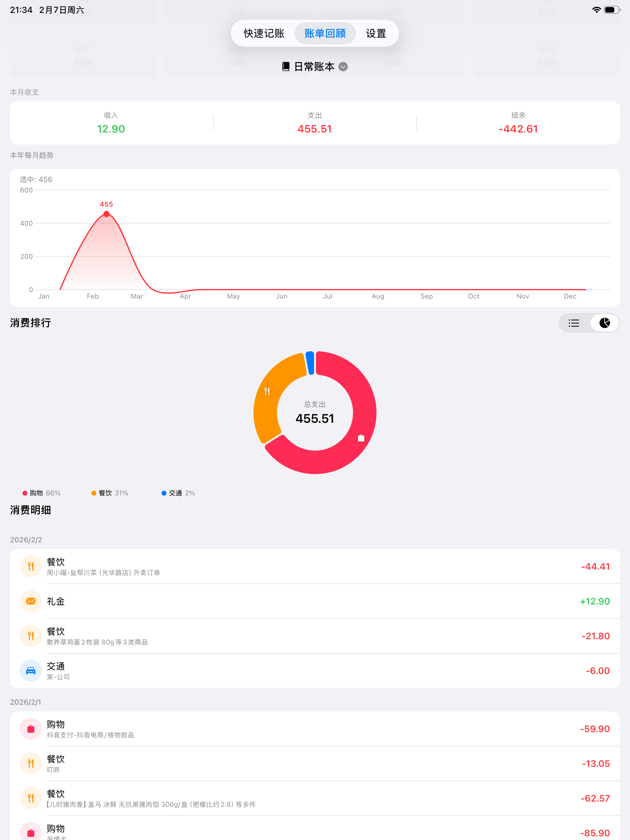Switch ranking to pie chart view icon
This screenshot has height=840, width=630.
pos(604,323)
